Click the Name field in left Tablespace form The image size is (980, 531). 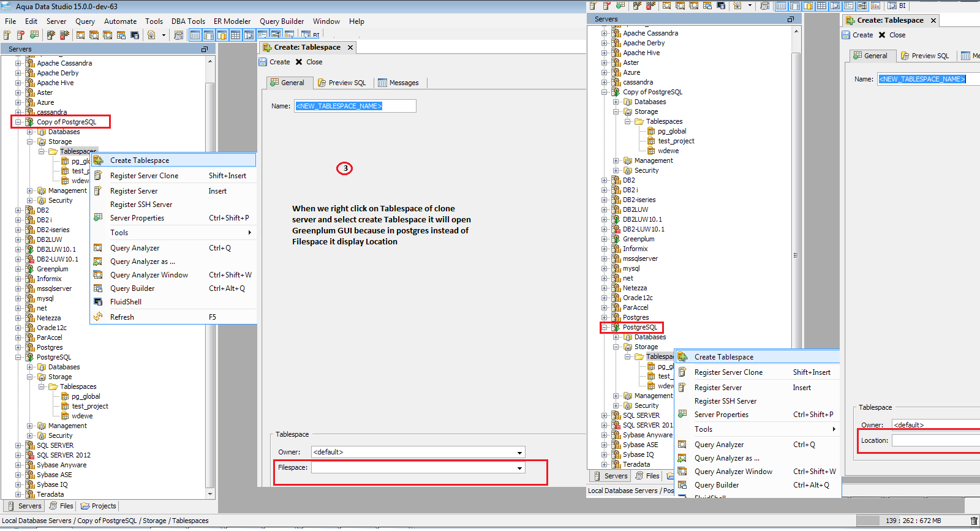tap(355, 106)
